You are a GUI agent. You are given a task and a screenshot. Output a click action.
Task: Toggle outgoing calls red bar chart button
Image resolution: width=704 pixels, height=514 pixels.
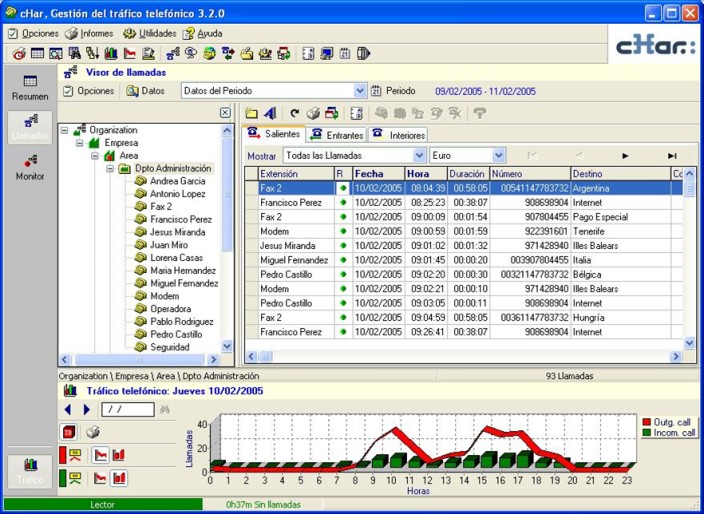tap(119, 455)
